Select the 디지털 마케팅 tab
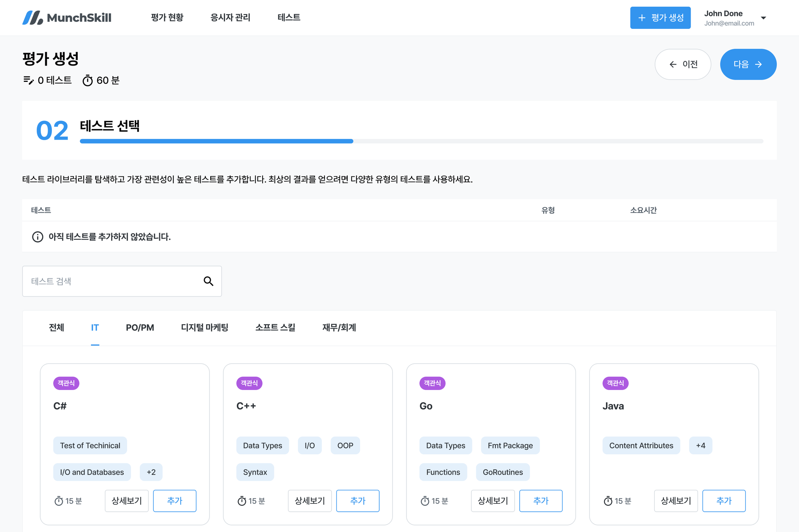Viewport: 799px width, 532px height. [204, 328]
